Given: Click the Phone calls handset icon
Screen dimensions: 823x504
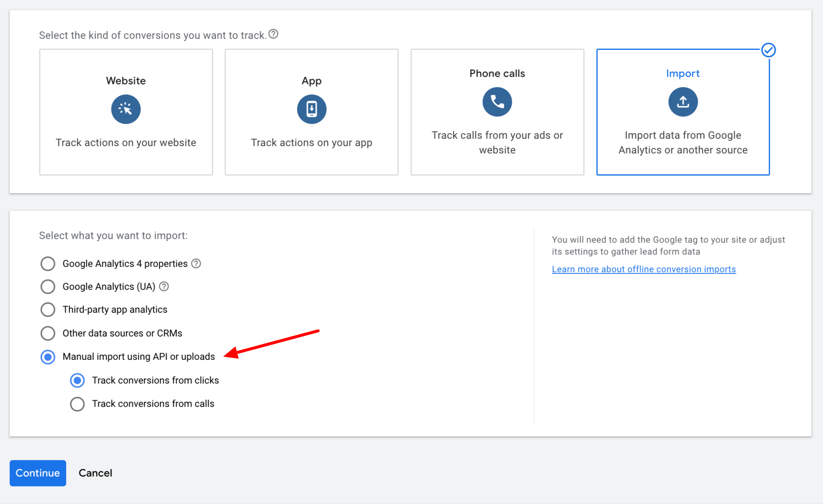Looking at the screenshot, I should point(497,102).
